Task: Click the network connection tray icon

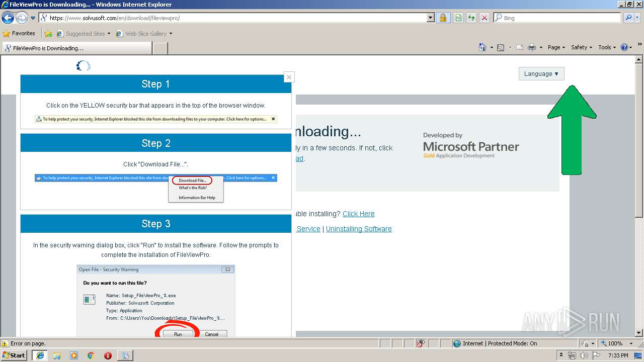Action: tap(572, 355)
